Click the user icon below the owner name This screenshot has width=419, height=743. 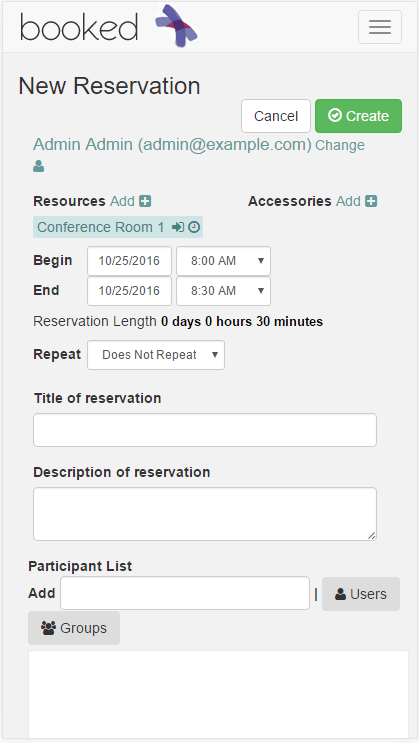39,166
